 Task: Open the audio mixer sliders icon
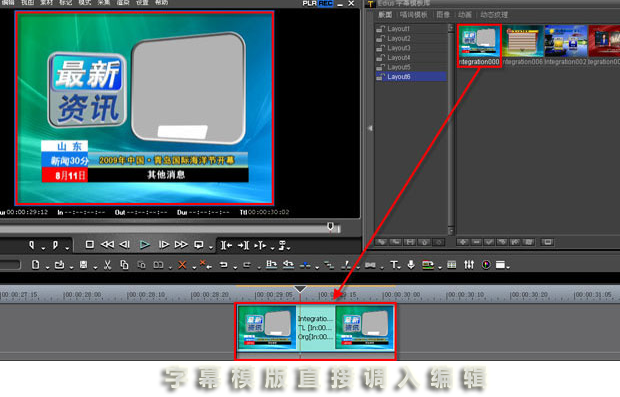(x=469, y=265)
